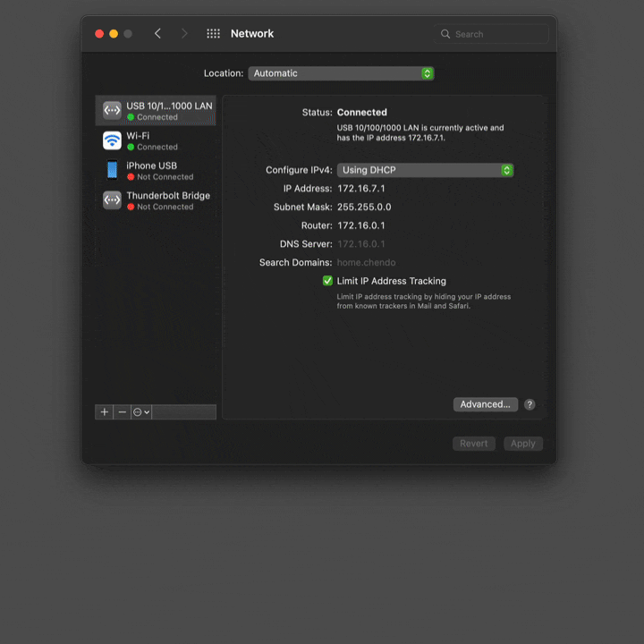Open the service action menu with ellipsis
The width and height of the screenshot is (644, 644).
click(x=141, y=412)
